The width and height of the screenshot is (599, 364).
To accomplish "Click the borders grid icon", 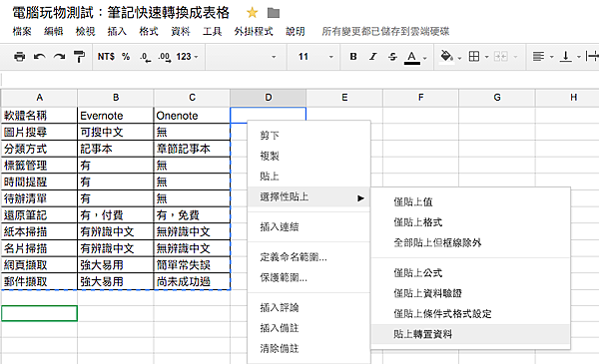I will (x=474, y=57).
